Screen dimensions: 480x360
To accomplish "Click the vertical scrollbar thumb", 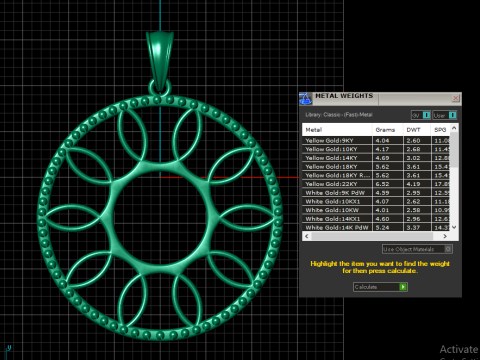I will pos(454,149).
